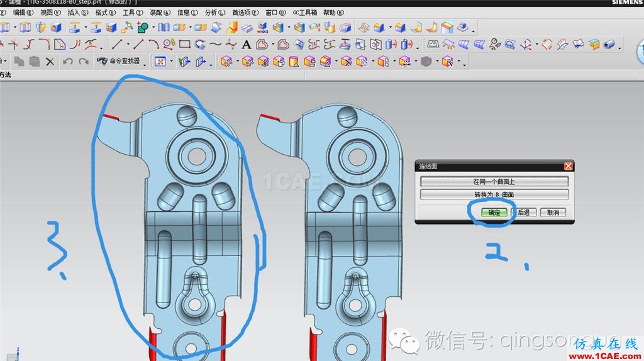Expand the toolbar options arrow after 命令查找器
Screen dimensions: 644x361
tap(145, 65)
